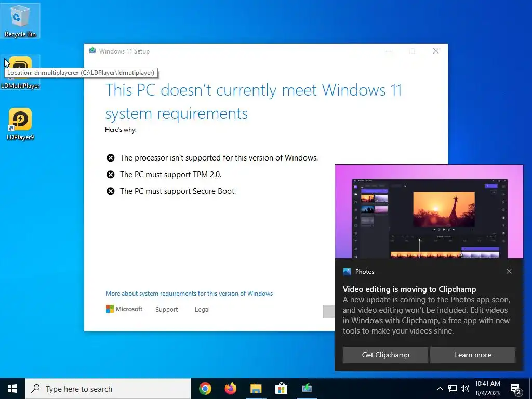Image resolution: width=532 pixels, height=399 pixels.
Task: Select the LDPlayer9 desktop shortcut
Action: 20,124
